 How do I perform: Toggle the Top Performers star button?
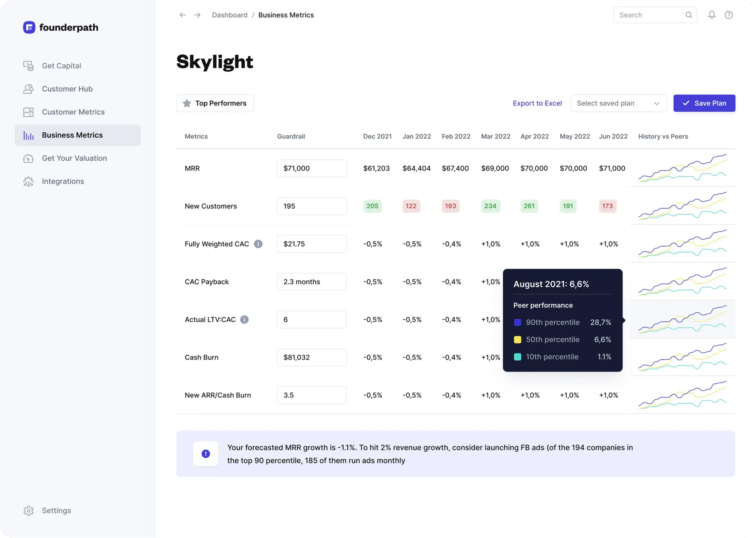(x=215, y=103)
